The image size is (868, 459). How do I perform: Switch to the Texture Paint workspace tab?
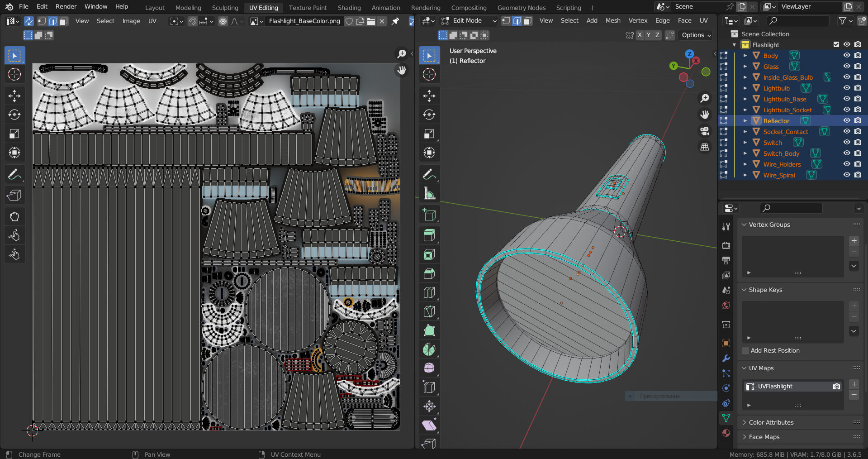[x=308, y=8]
